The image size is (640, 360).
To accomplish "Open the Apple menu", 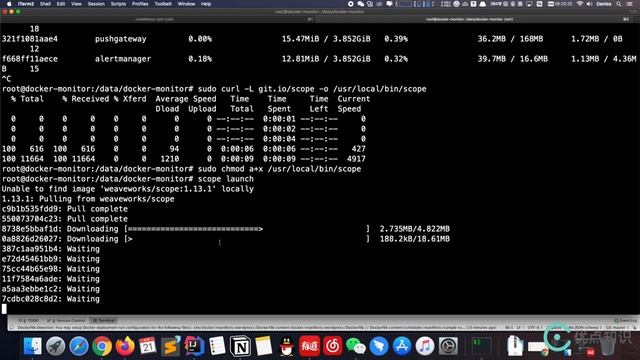I will (9, 4).
